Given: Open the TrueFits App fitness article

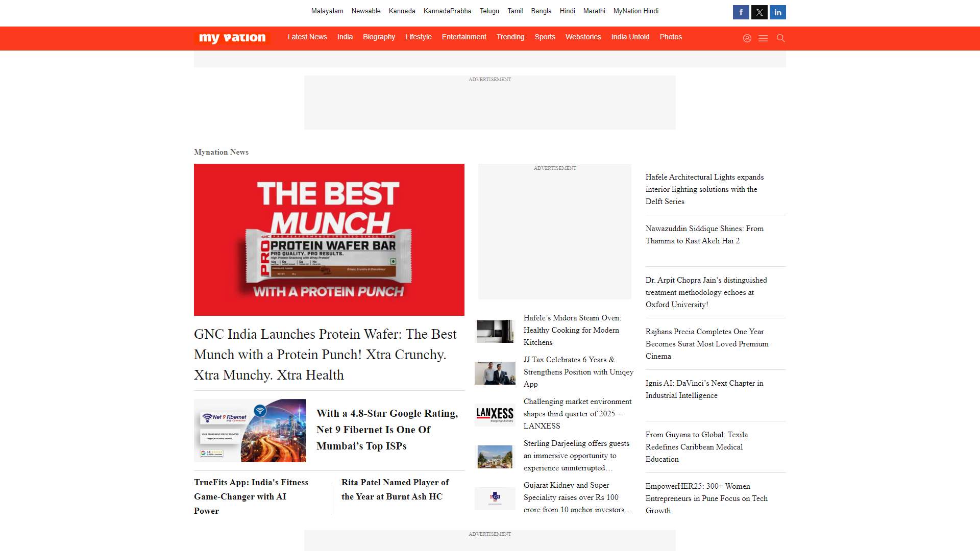Looking at the screenshot, I should coord(251,496).
